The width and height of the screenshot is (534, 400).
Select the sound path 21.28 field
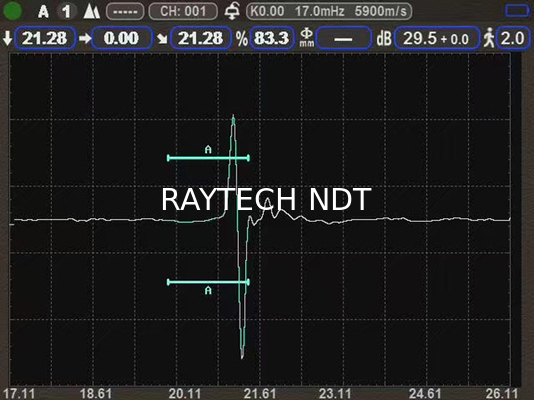(x=201, y=38)
